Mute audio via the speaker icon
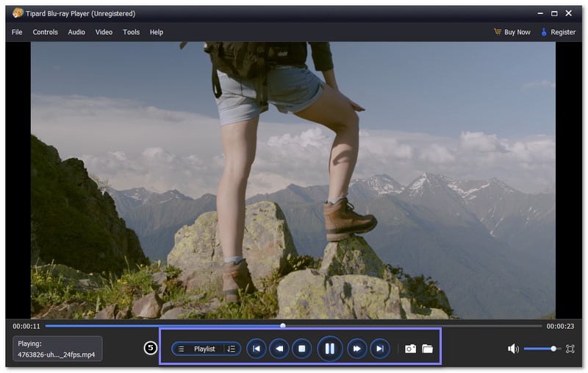 pyautogui.click(x=513, y=349)
